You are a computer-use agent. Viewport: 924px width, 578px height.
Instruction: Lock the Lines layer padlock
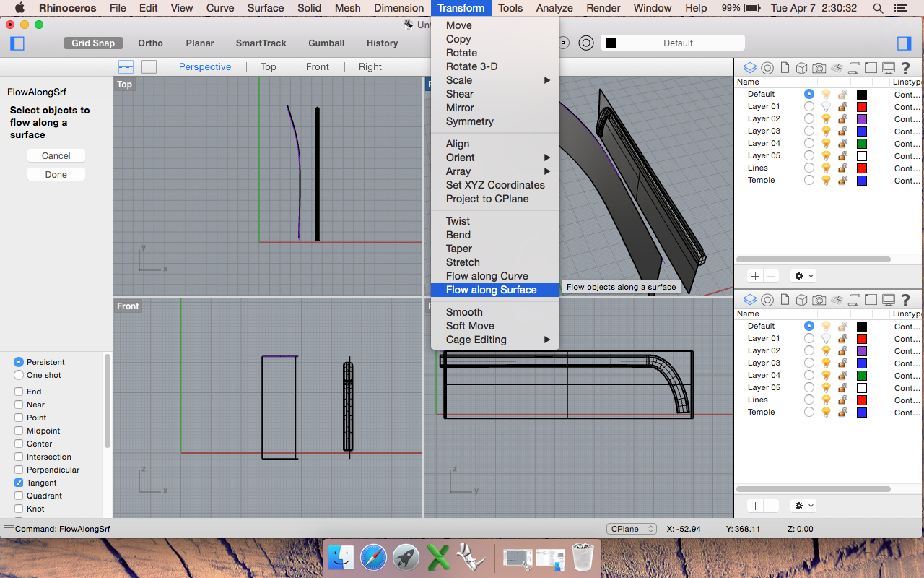[842, 168]
